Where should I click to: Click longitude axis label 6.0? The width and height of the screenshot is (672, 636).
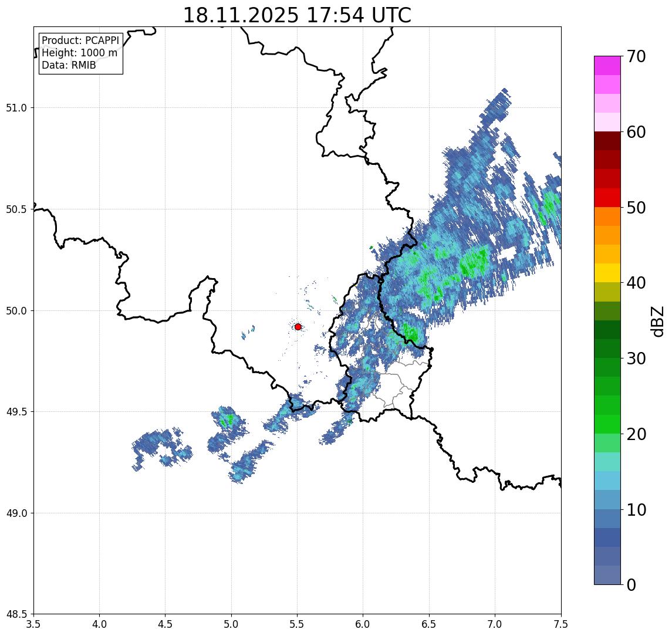363,624
